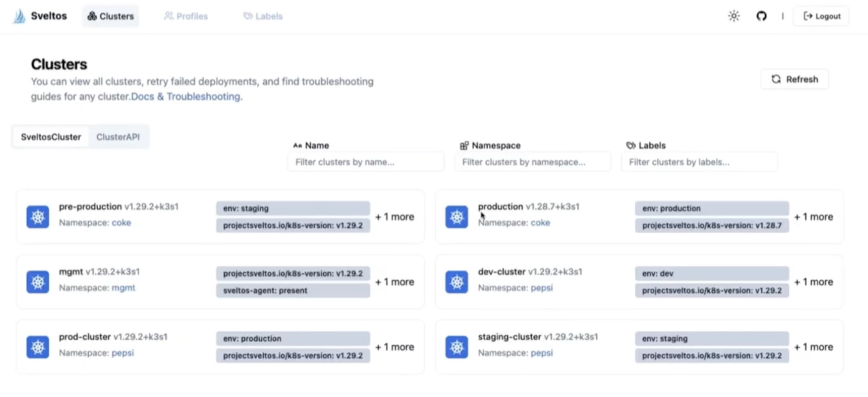Click 'env: staging' label on pre-production
868x397 pixels.
pyautogui.click(x=293, y=208)
